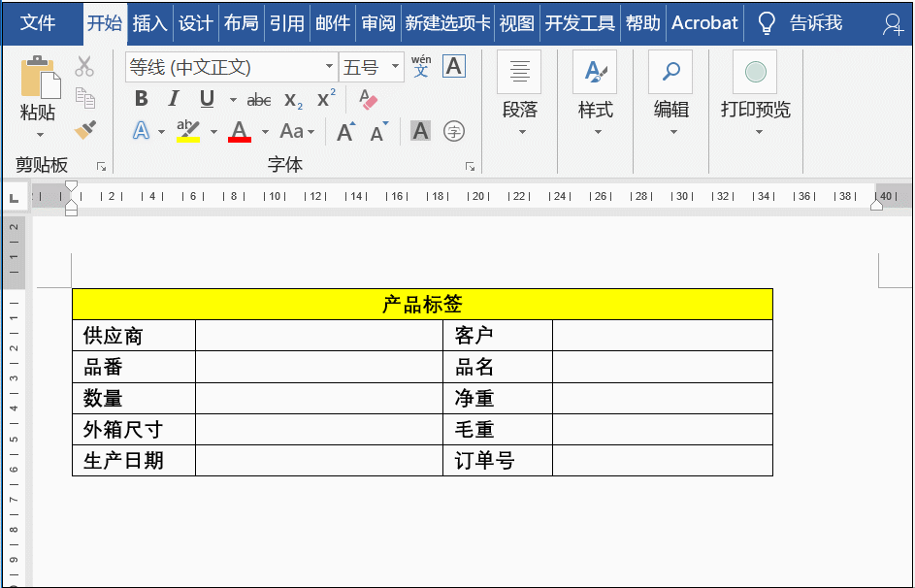915x588 pixels.
Task: Expand the Paste options arrow
Action: click(x=40, y=135)
